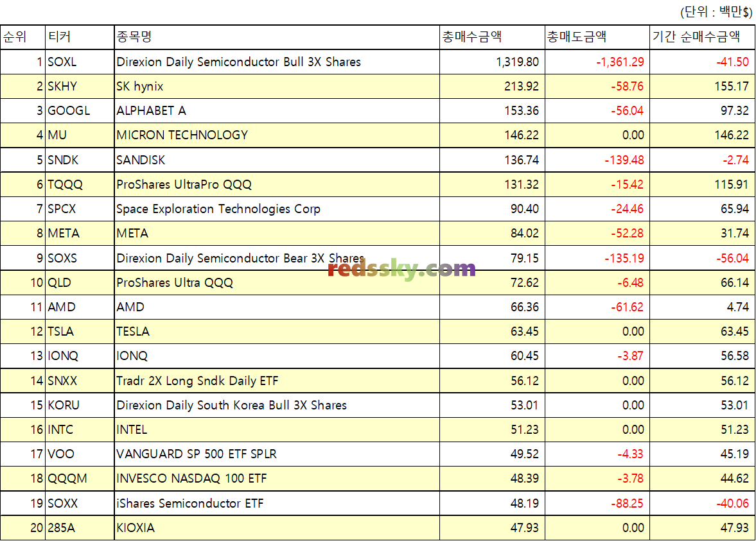
Task: Select the GOOGL ticker cell
Action: 80,111
